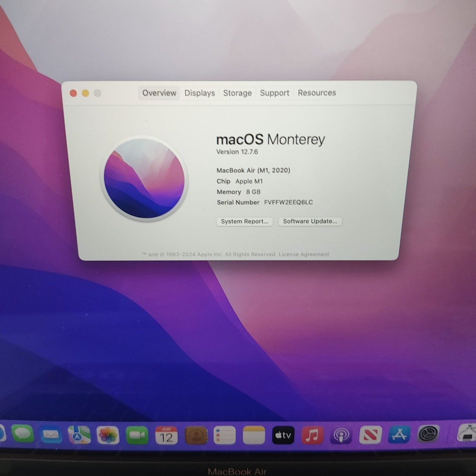
Task: Open the Resources tab
Action: [317, 93]
